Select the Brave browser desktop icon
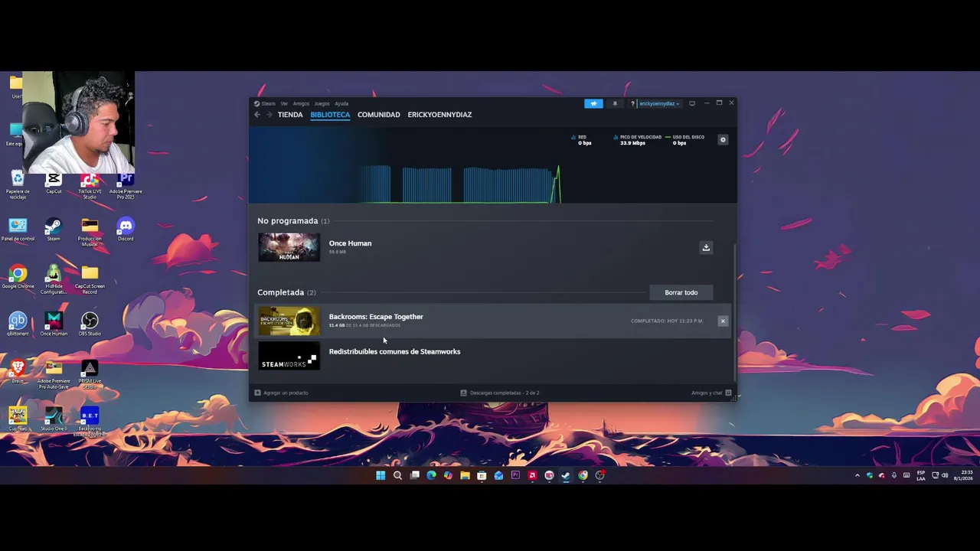Screen dimensions: 980x551 pos(18,370)
